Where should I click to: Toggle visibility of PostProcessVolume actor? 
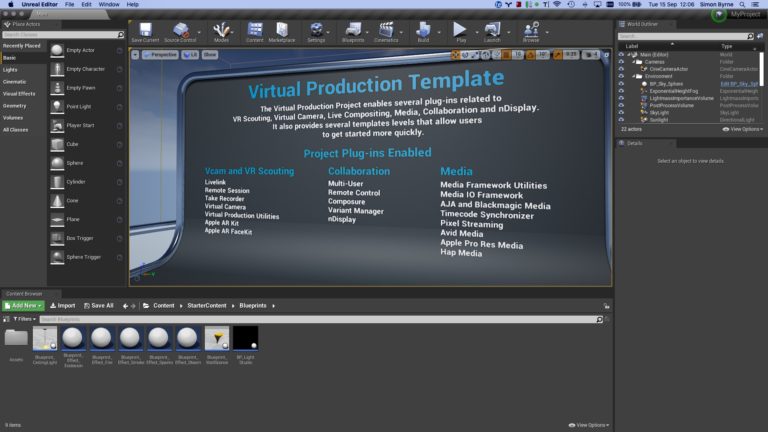coord(621,105)
